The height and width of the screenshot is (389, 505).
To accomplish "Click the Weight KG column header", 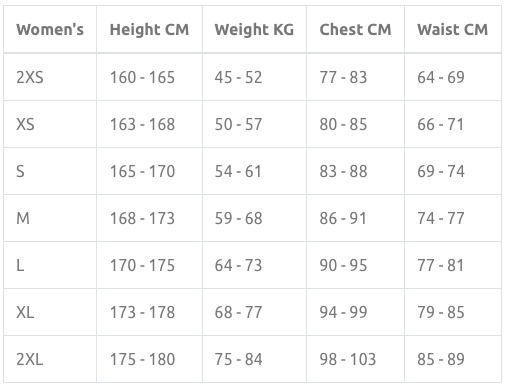I will pyautogui.click(x=254, y=29).
